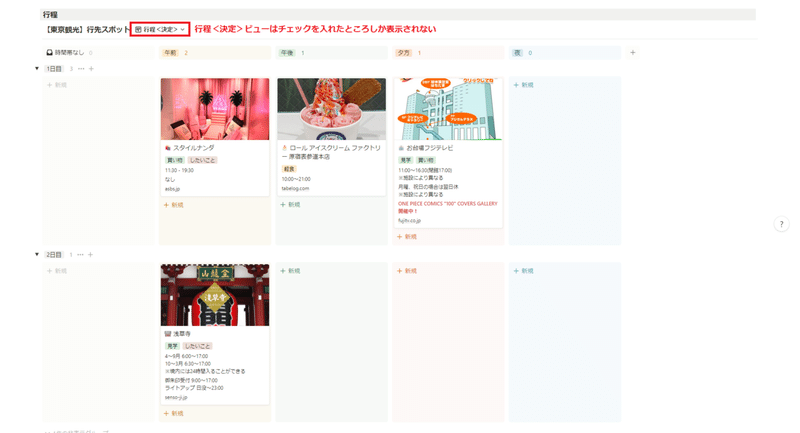This screenshot has width=800, height=433.
Task: Open the お台場フジテレビ building illustration
Action: coord(448,109)
